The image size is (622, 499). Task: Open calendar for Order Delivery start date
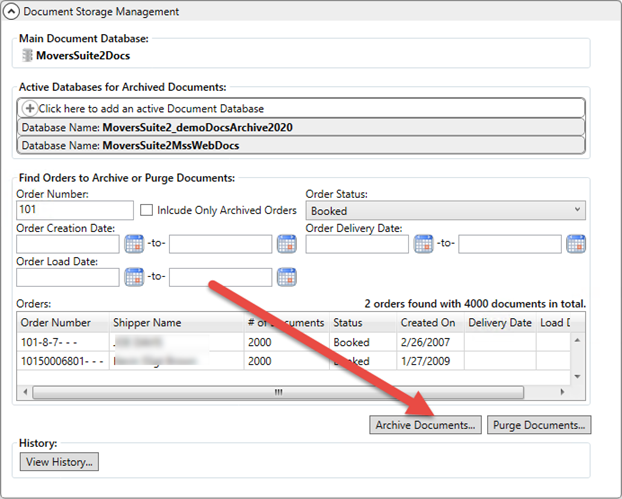coord(423,244)
